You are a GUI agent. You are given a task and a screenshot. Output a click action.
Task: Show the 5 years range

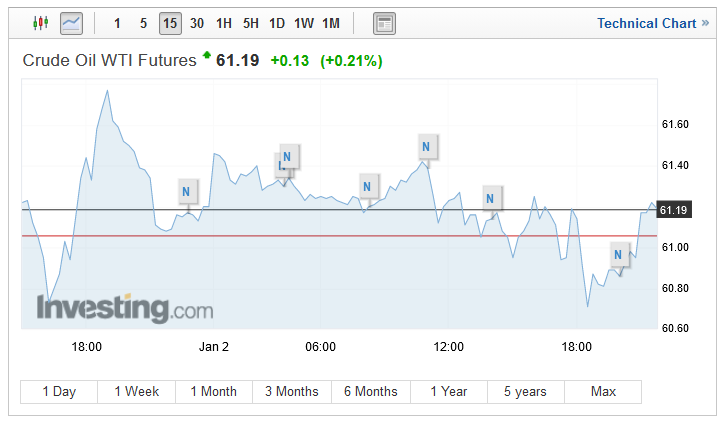[526, 392]
